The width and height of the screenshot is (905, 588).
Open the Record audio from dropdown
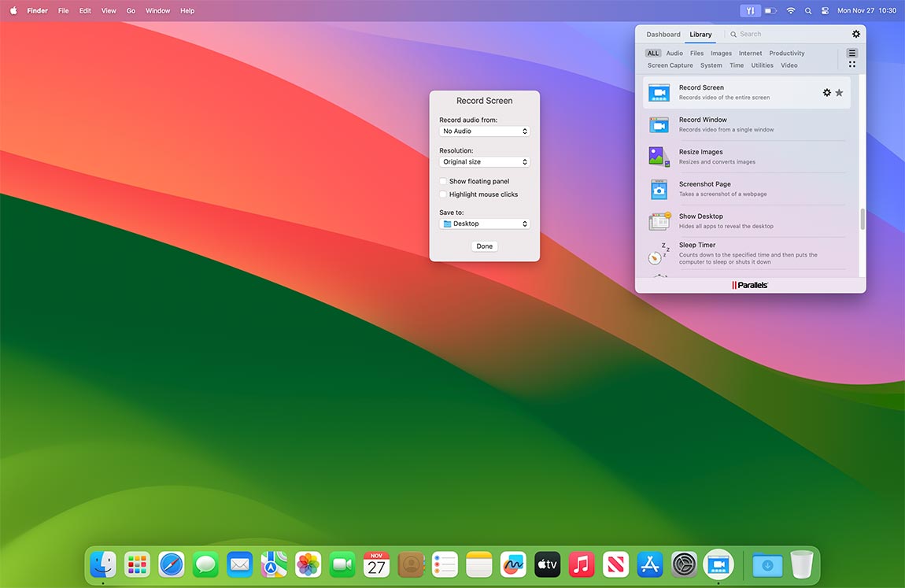pyautogui.click(x=484, y=131)
